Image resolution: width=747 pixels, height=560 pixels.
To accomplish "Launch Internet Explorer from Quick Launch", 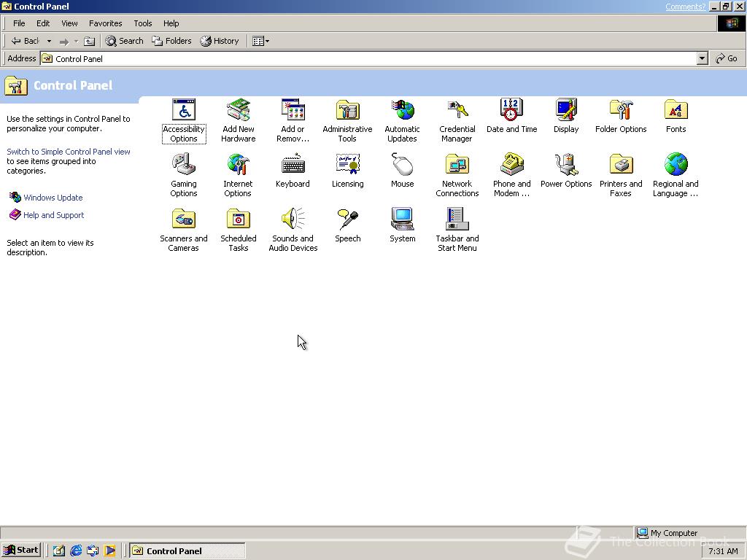I will pyautogui.click(x=76, y=551).
